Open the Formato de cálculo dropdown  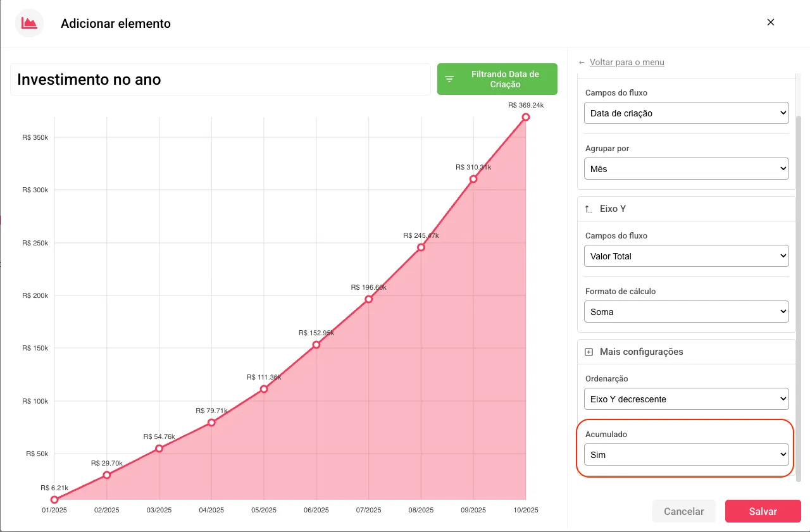pos(686,311)
